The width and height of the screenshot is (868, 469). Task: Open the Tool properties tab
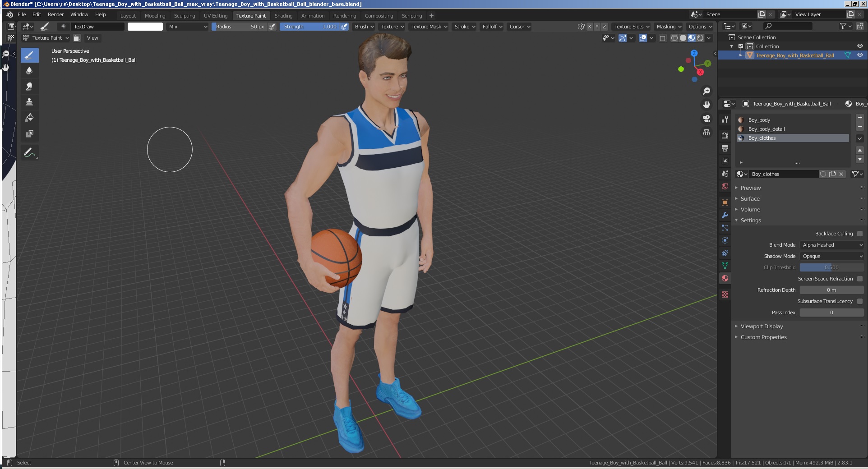pos(725,120)
